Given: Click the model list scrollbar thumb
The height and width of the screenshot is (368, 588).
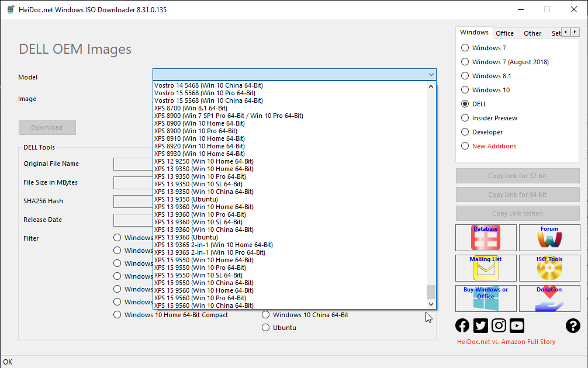Looking at the screenshot, I should 431,292.
